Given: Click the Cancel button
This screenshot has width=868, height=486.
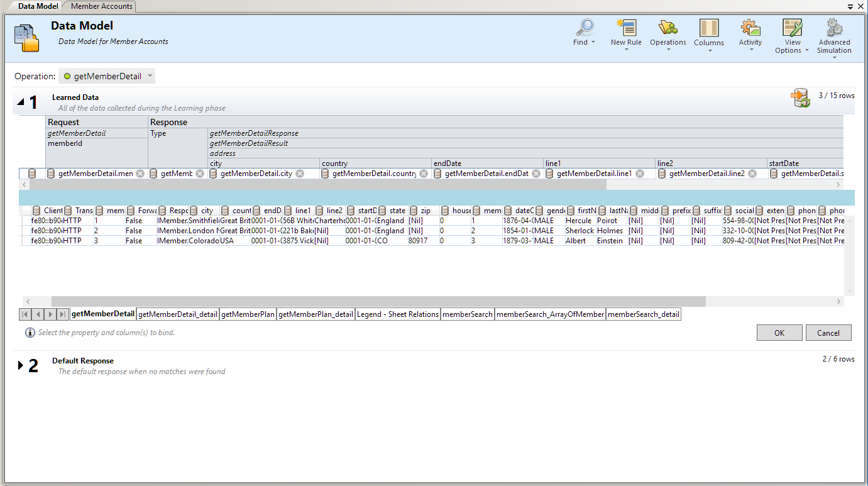Looking at the screenshot, I should point(828,333).
